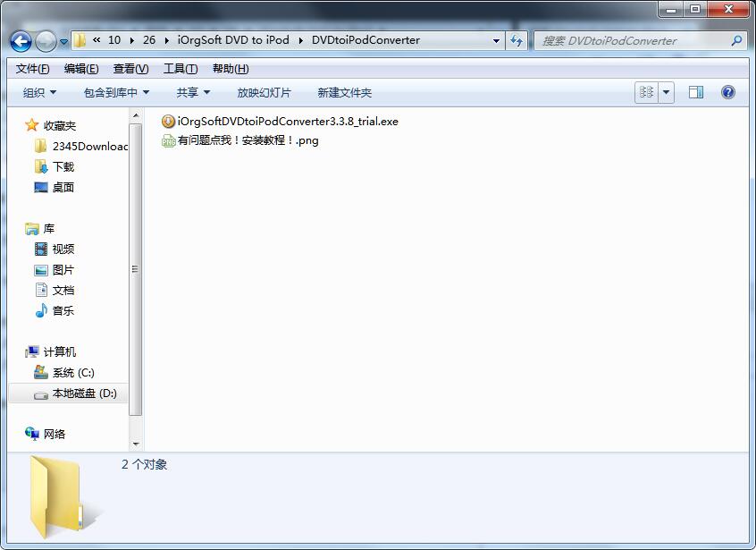Open the 组织 dropdown
This screenshot has width=756, height=550.
(39, 92)
